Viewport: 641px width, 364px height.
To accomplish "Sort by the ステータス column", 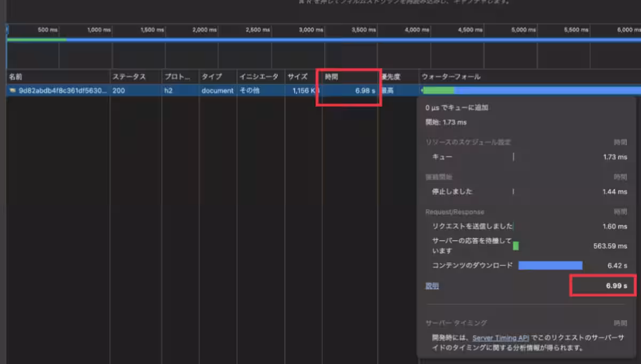I will point(128,76).
